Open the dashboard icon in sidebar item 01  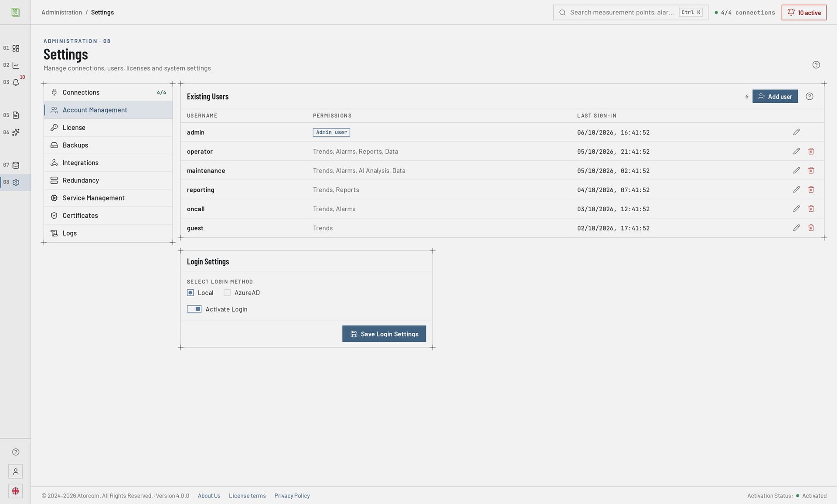(x=16, y=48)
